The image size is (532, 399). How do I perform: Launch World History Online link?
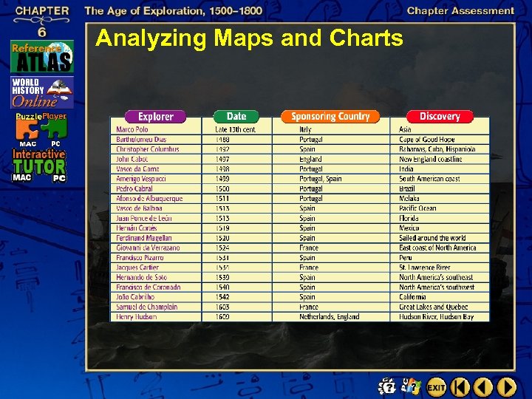pyautogui.click(x=42, y=92)
